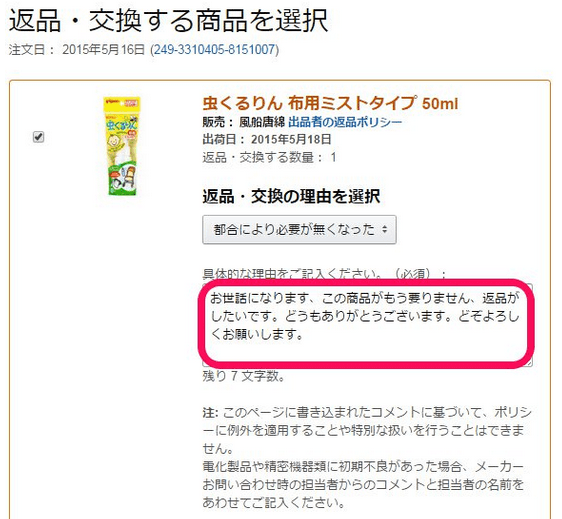Open the return reason dropdown 都合により必要が無くなった
562x519 pixels.
(x=299, y=229)
